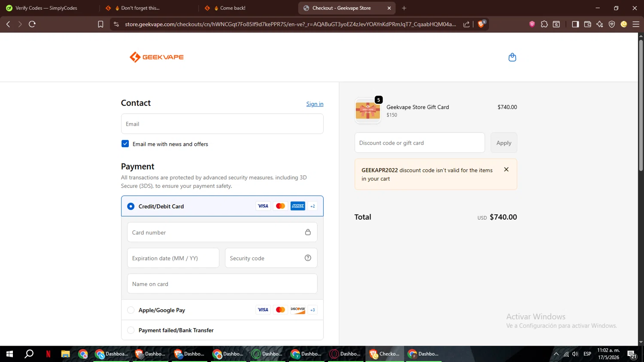
Task: Click the lock icon in Card number field
Action: coord(308,232)
